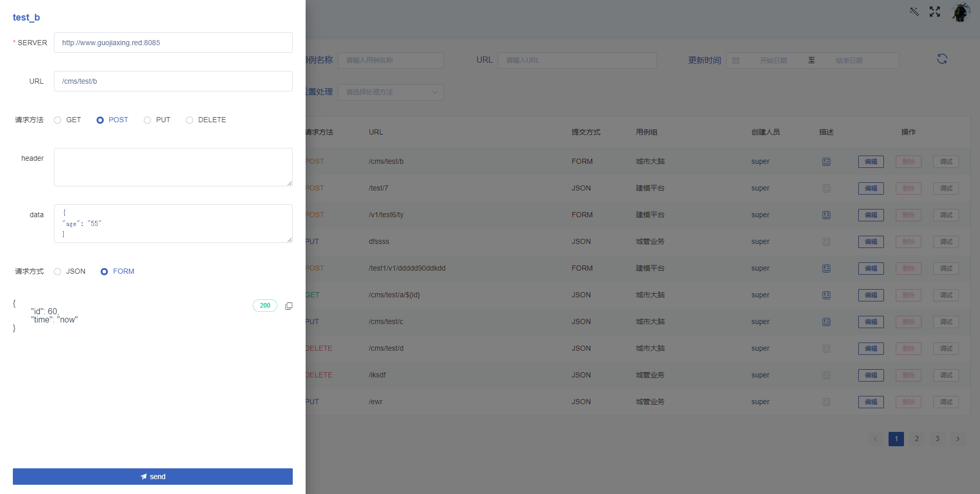The image size is (980, 494).
Task: Select the DELETE request method radio button
Action: pos(190,120)
